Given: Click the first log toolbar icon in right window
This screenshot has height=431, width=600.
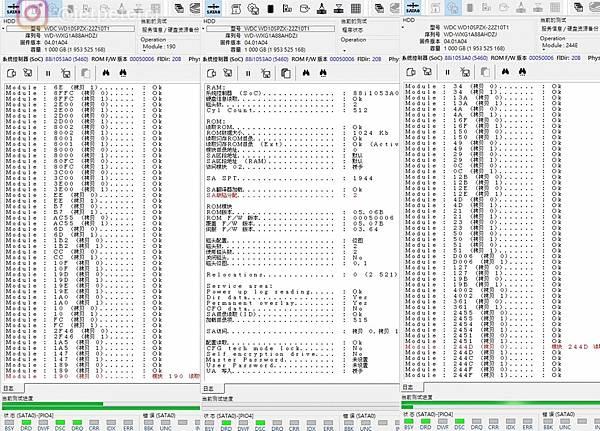Looking at the screenshot, I should [x=411, y=72].
